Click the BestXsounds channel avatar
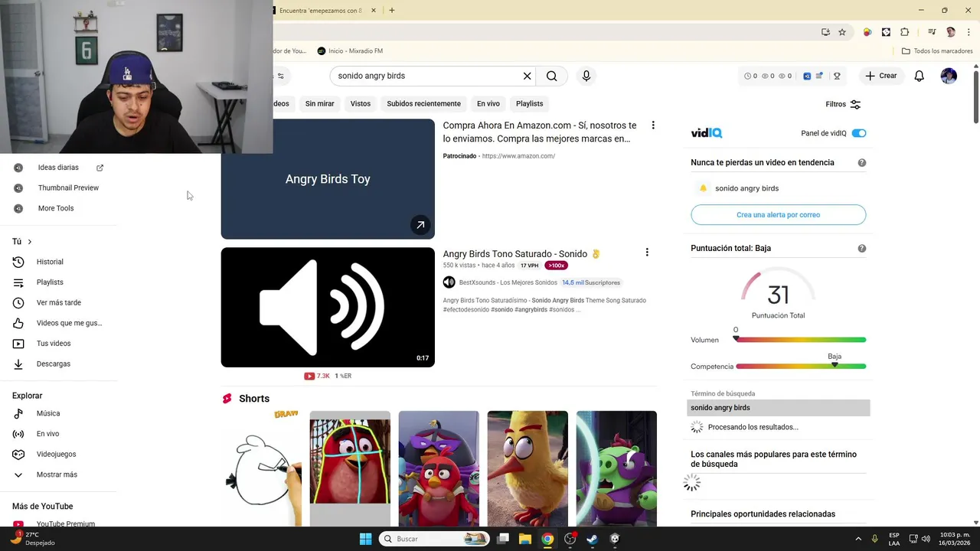 (449, 282)
